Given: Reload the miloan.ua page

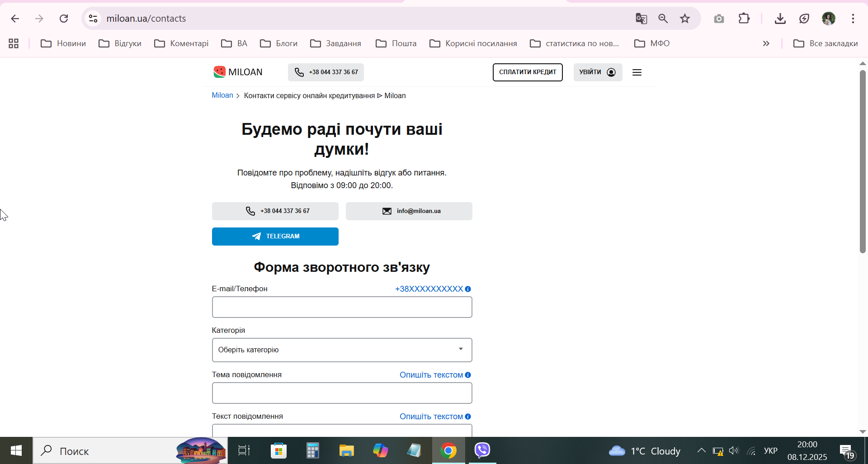Looking at the screenshot, I should [64, 19].
